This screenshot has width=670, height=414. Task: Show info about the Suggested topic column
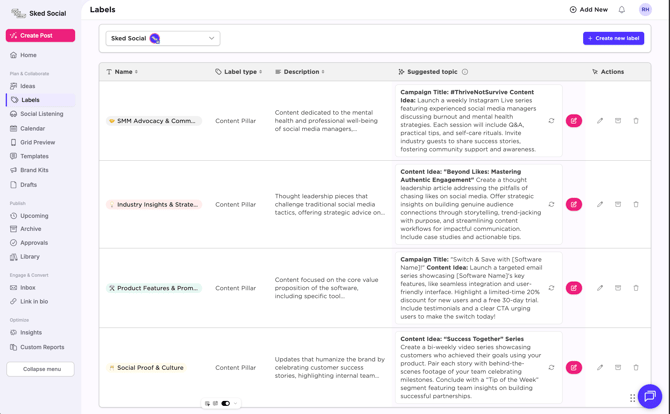coord(465,72)
